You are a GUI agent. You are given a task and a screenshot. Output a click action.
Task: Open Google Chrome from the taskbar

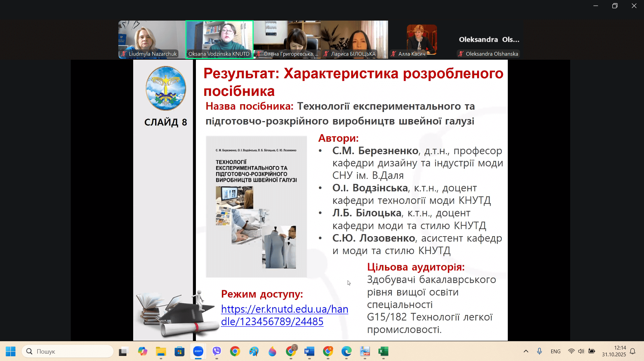[x=235, y=352]
